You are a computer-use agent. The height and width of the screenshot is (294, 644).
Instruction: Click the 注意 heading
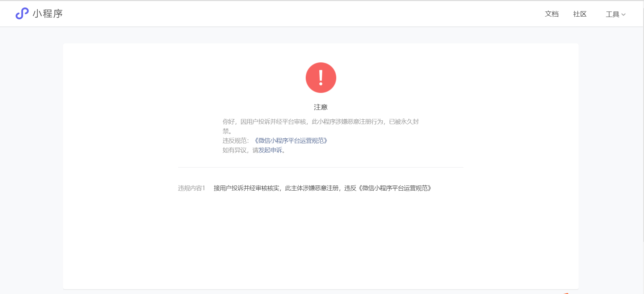click(x=321, y=107)
